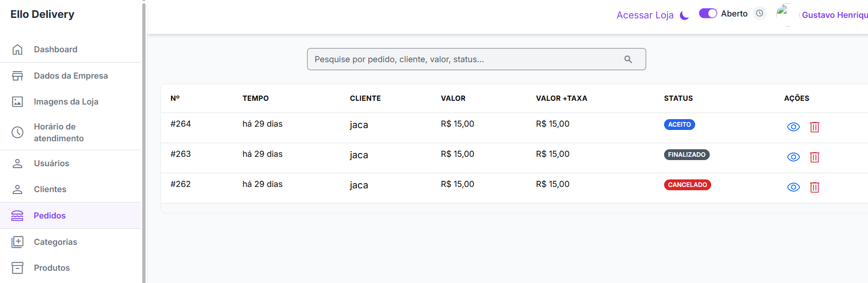The width and height of the screenshot is (868, 283).
Task: Click the Categorias plus-box icon
Action: coord(17,242)
